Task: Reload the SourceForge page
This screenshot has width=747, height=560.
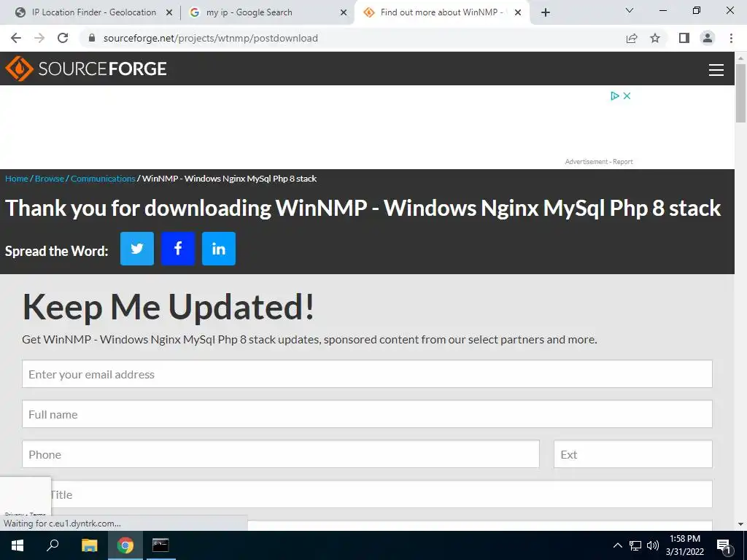Action: point(63,38)
